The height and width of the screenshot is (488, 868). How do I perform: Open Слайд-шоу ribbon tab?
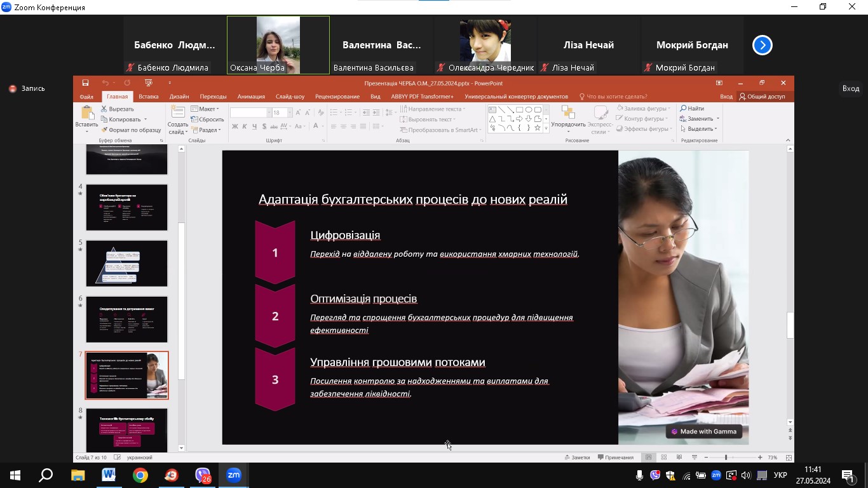tap(290, 97)
